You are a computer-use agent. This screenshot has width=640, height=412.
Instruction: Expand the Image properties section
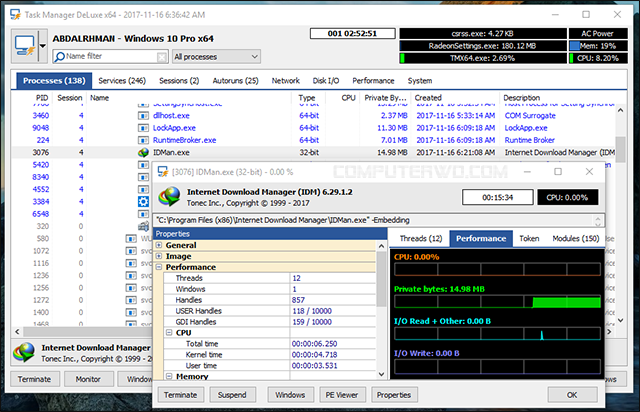point(159,256)
